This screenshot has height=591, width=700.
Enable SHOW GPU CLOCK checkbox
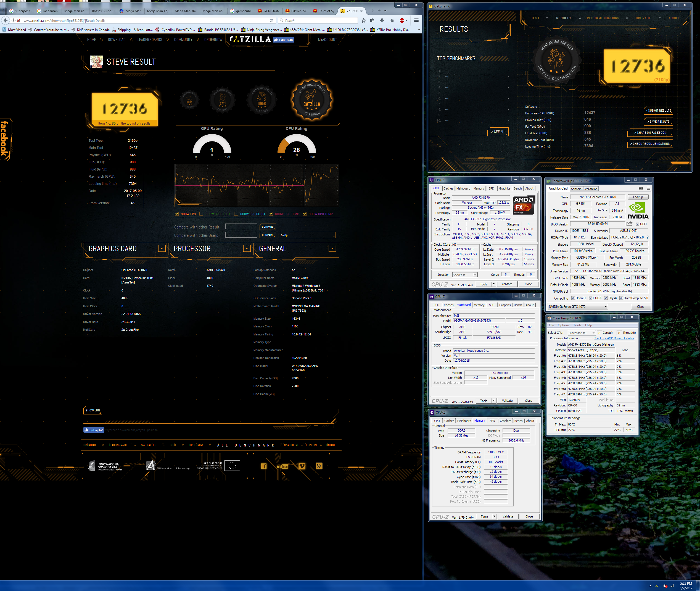coord(201,214)
